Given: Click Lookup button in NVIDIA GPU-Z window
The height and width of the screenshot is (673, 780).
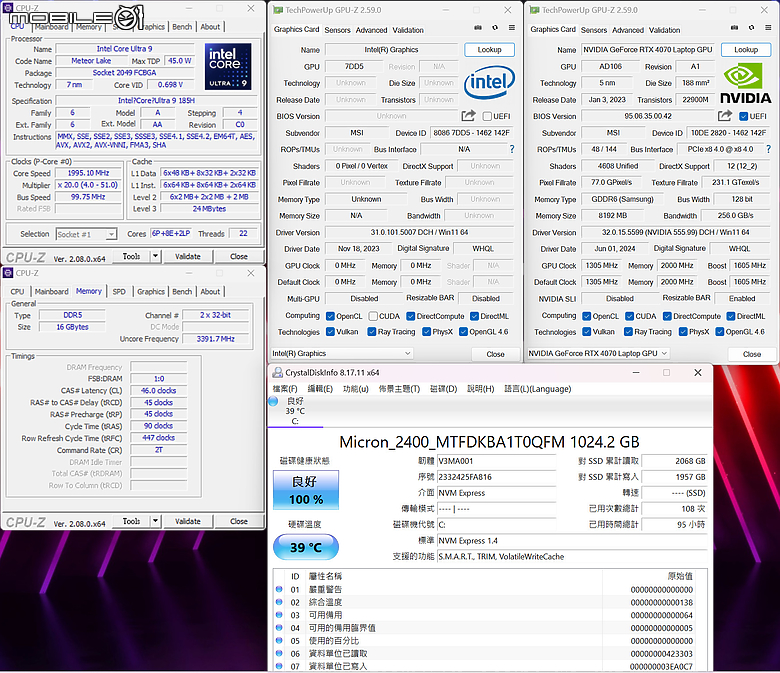Looking at the screenshot, I should pos(746,50).
